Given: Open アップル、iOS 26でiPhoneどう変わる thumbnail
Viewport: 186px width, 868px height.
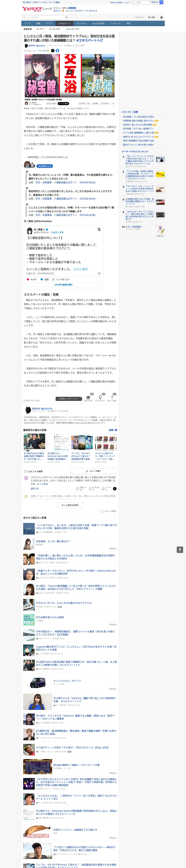Looking at the screenshot, I should pyautogui.click(x=82, y=442).
